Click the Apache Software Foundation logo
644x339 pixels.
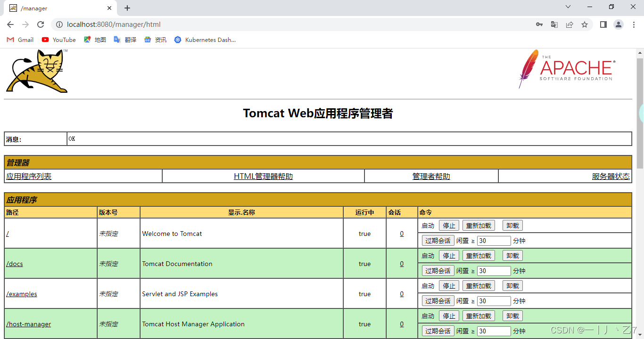pyautogui.click(x=567, y=69)
